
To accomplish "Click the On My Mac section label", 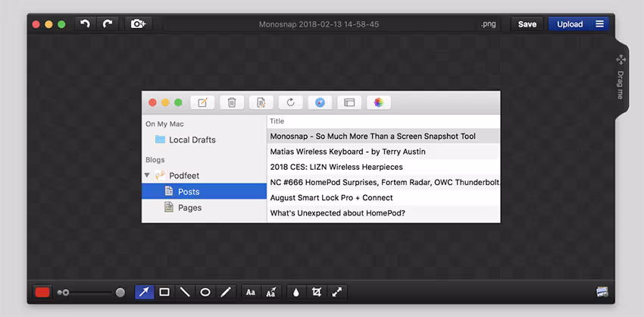I will coord(164,124).
